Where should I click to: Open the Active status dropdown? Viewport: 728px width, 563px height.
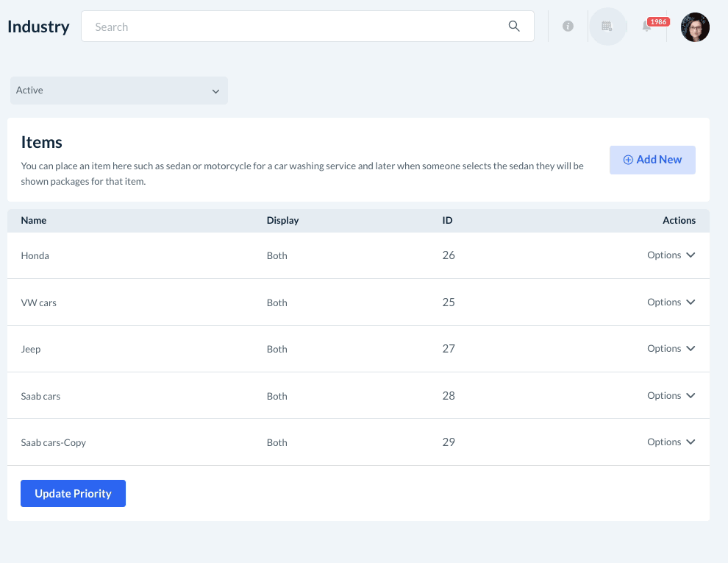118,91
